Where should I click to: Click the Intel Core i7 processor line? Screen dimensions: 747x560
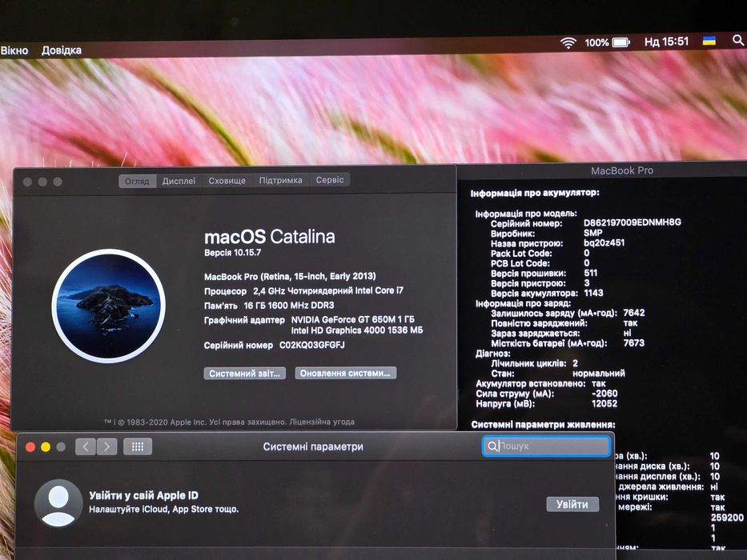[x=303, y=290]
